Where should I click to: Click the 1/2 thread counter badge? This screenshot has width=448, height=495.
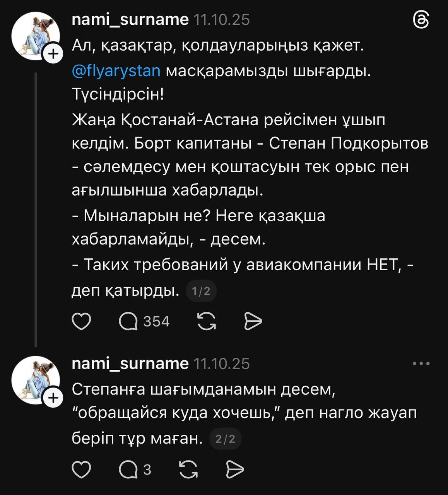pos(201,291)
